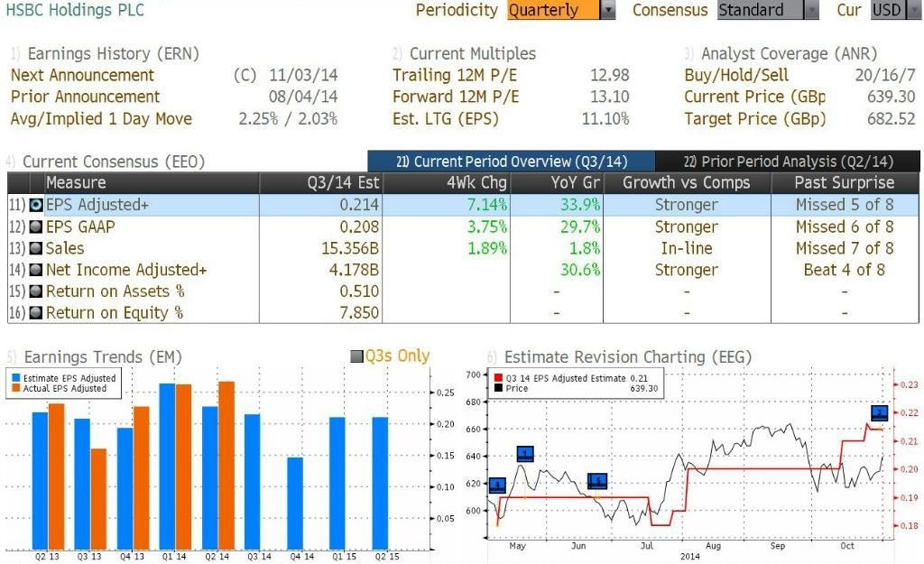
Task: Click the Return on Assets % measure name
Action: coord(115,291)
